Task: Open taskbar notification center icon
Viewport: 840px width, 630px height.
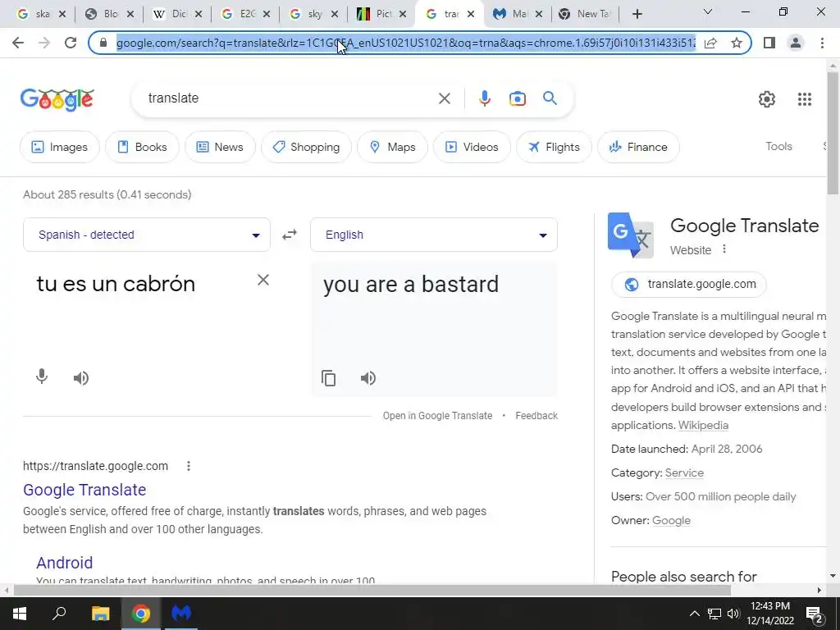Action: tap(815, 614)
